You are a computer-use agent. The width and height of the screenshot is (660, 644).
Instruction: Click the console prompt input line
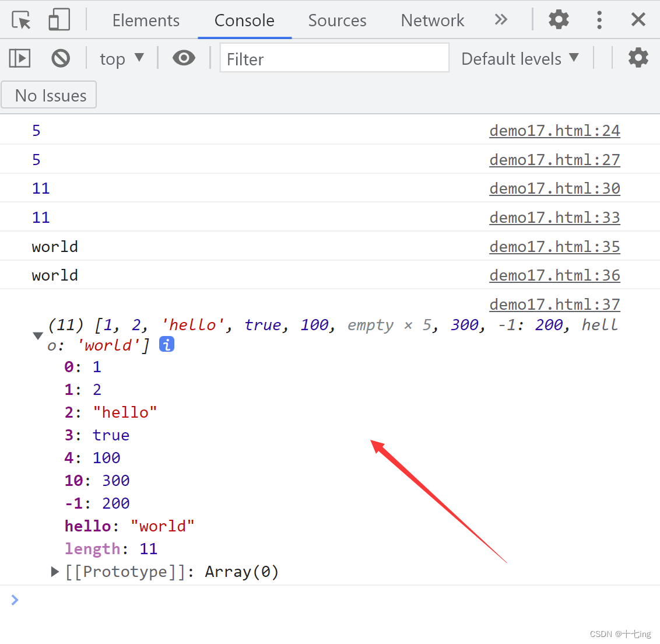tap(330, 600)
